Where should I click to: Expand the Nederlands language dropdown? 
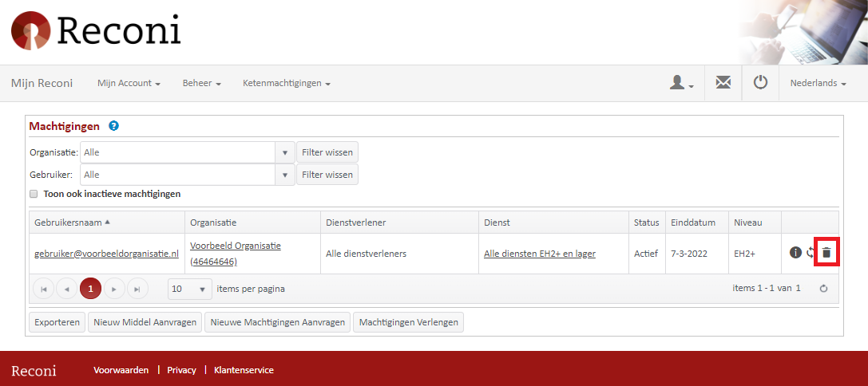point(818,83)
